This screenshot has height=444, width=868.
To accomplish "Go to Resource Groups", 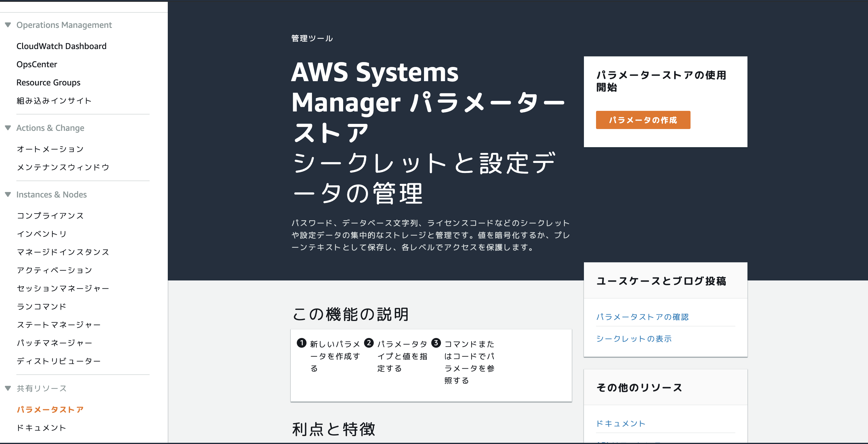I will click(48, 83).
